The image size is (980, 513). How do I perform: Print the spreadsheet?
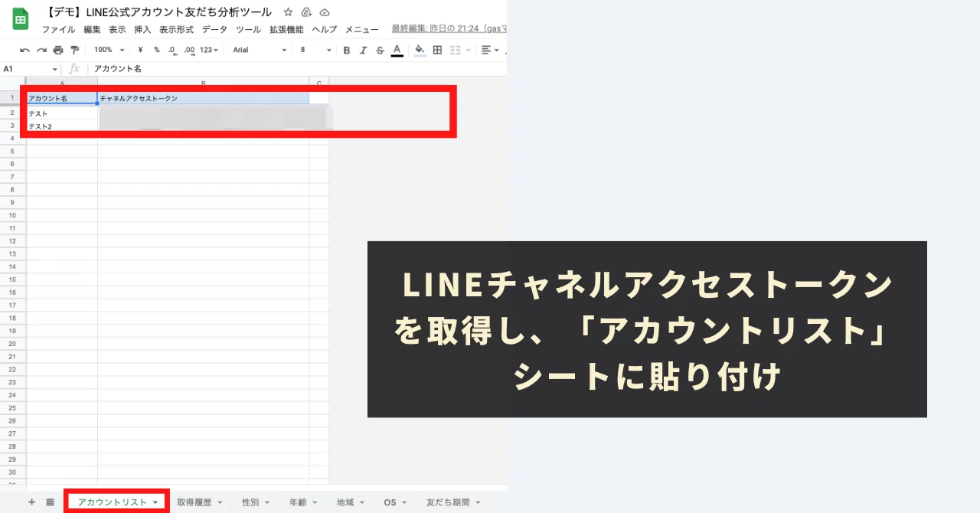[x=58, y=50]
